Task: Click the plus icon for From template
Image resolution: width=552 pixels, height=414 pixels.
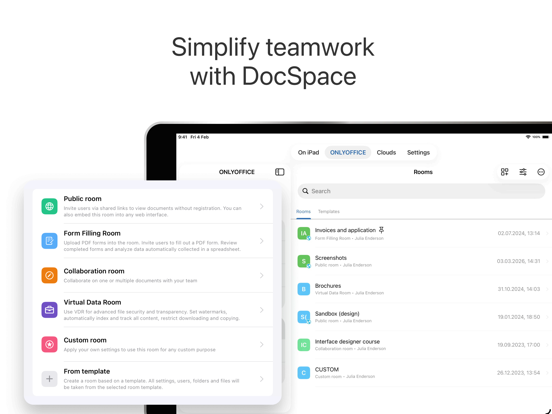Action: coord(49,379)
